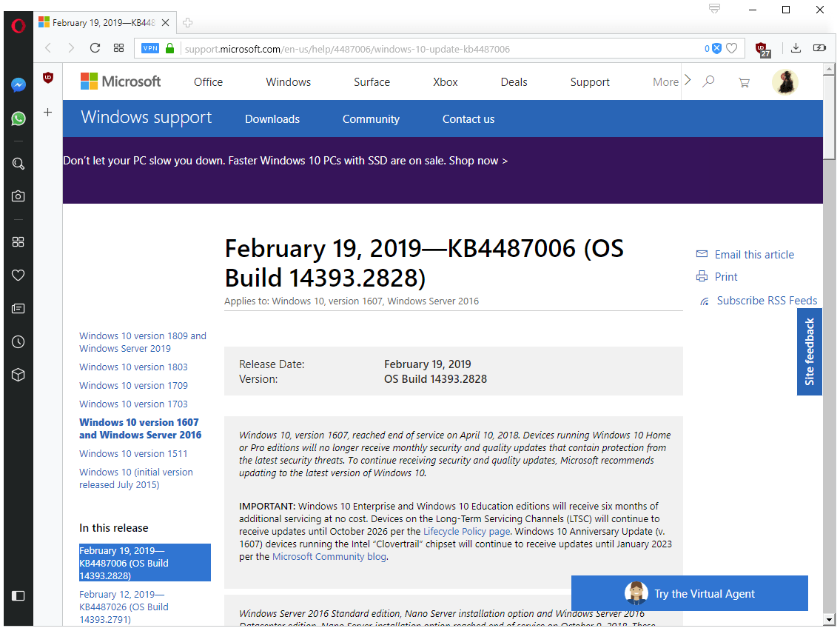The width and height of the screenshot is (840, 631).
Task: Toggle the sidebar panel button
Action: pyautogui.click(x=19, y=595)
